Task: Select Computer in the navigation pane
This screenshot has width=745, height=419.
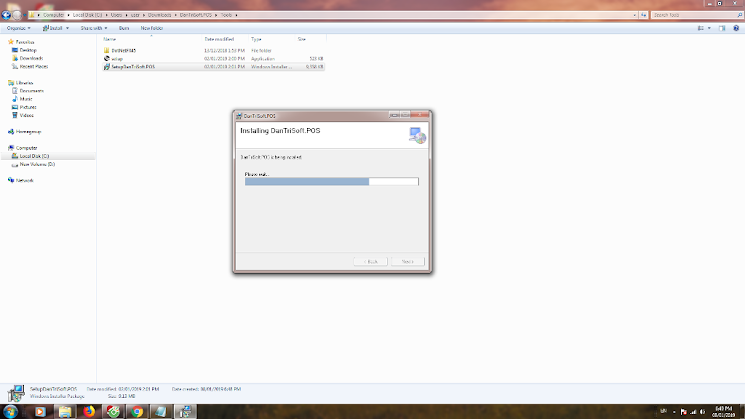Action: click(22, 148)
